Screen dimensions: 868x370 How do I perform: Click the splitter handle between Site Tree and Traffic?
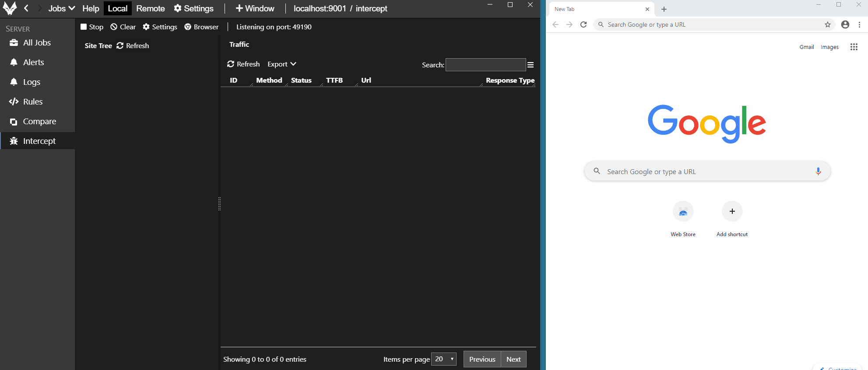pos(219,204)
